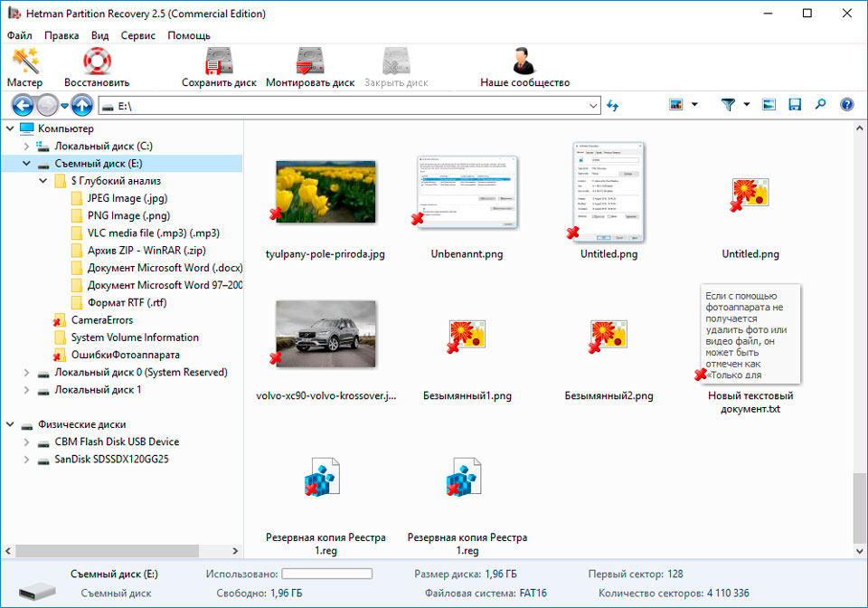Expand Локальный диск (C:) node
The width and height of the screenshot is (868, 608).
26,147
